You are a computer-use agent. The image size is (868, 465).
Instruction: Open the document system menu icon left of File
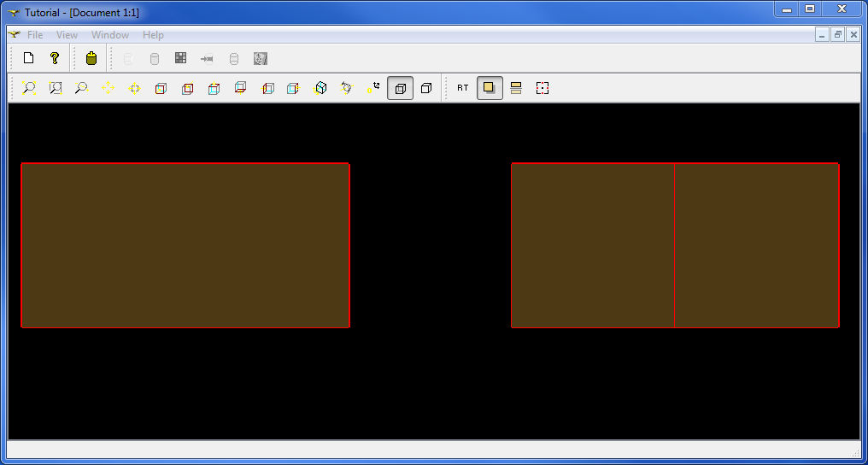15,35
